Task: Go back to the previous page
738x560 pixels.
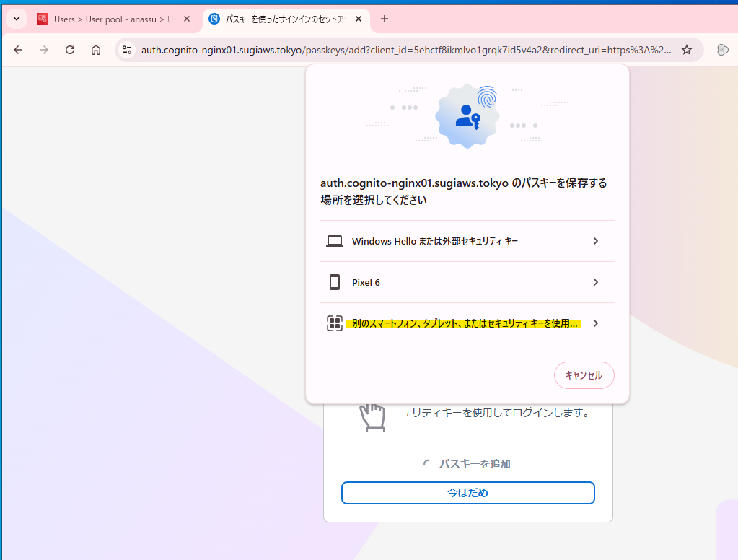Action: pos(18,50)
